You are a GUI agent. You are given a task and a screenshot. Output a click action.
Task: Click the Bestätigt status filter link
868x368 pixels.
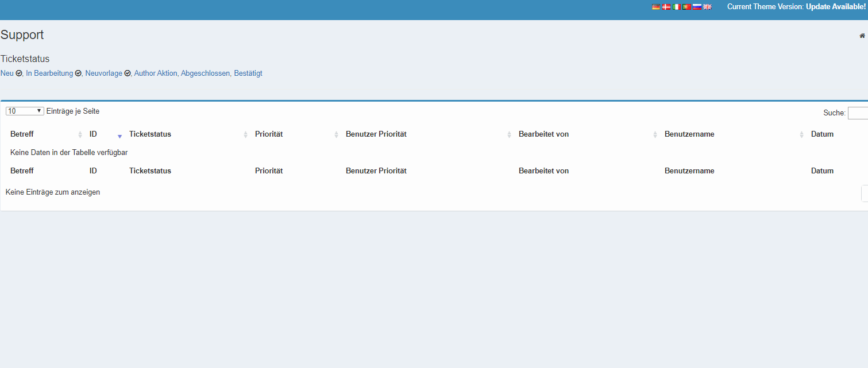[248, 73]
